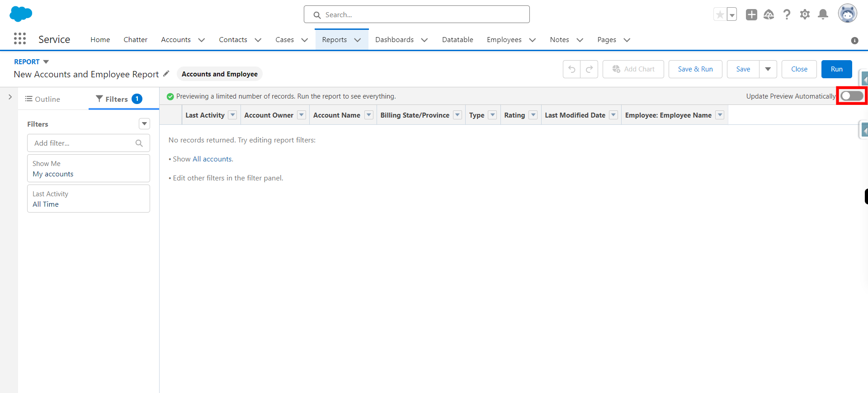Open Billing State/Province column dropdown
Screen dimensions: 868x393
(458, 115)
